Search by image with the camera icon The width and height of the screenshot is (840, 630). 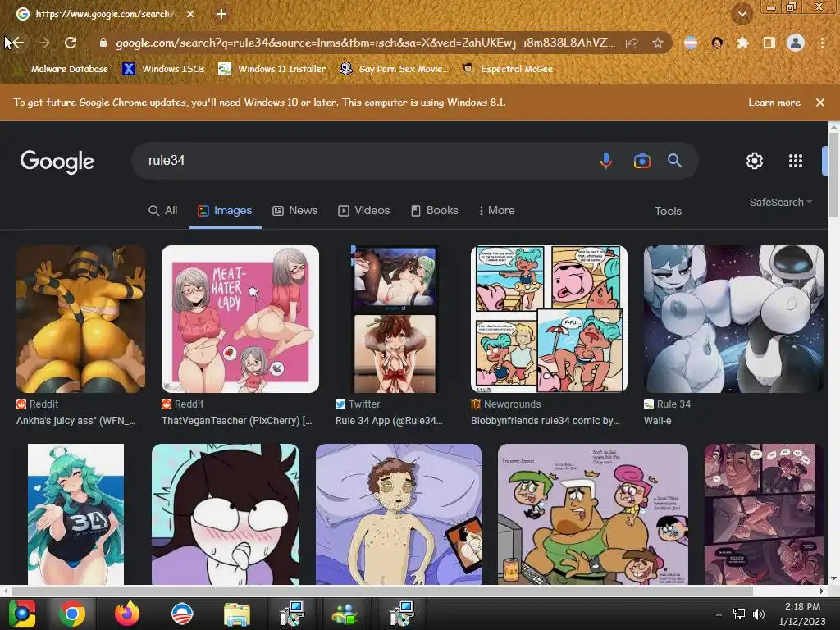coord(641,161)
